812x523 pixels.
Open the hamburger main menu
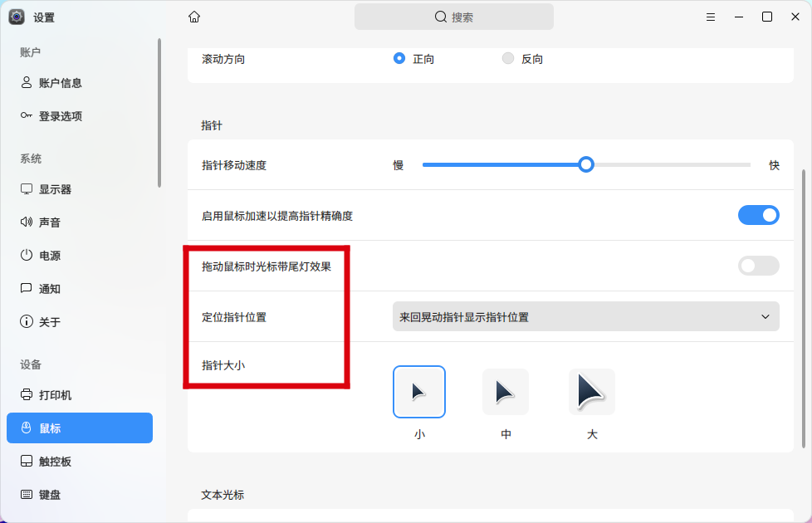point(711,17)
